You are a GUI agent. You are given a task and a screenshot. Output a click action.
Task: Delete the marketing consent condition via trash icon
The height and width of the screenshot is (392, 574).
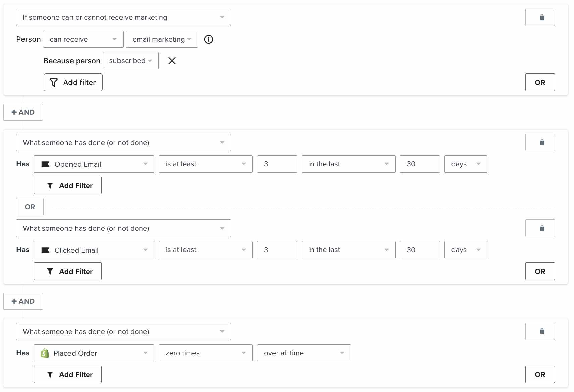[540, 17]
